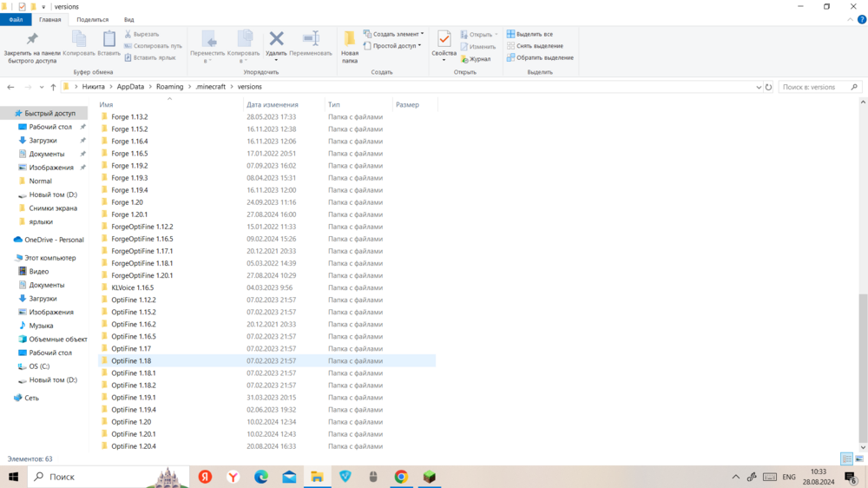This screenshot has width=868, height=488.
Task: Select Вырезать scissors command
Action: click(142, 35)
